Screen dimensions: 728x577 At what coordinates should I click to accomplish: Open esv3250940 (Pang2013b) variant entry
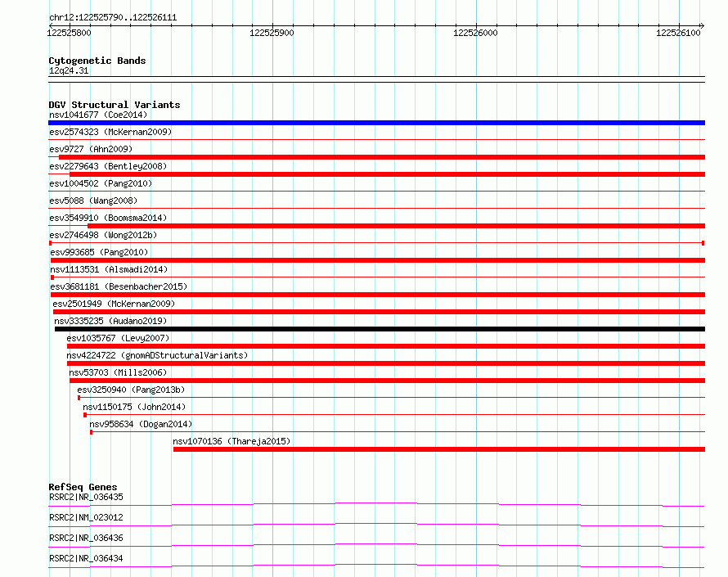tap(131, 390)
